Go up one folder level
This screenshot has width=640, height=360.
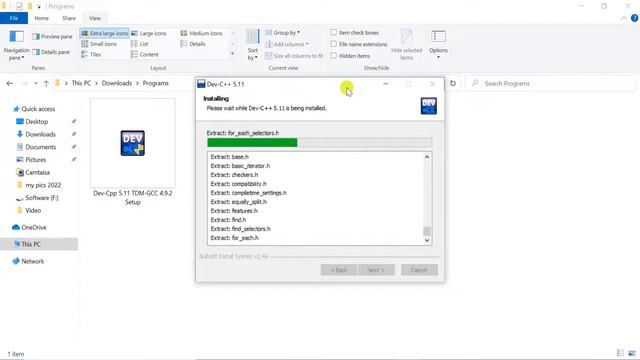(46, 83)
